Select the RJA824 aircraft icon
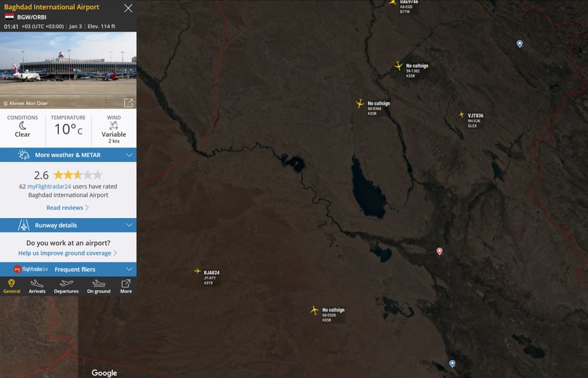The height and width of the screenshot is (378, 588). [197, 271]
